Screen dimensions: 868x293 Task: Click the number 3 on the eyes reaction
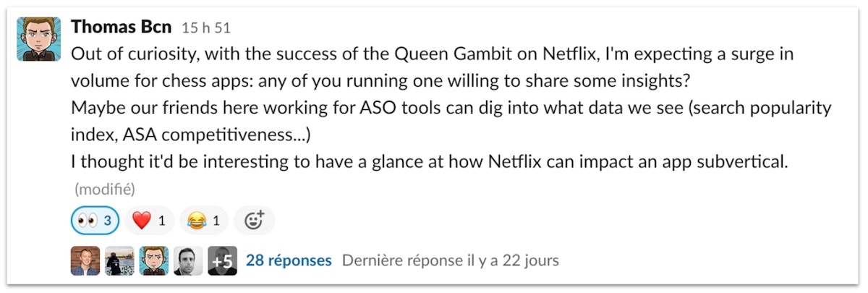click(x=107, y=221)
